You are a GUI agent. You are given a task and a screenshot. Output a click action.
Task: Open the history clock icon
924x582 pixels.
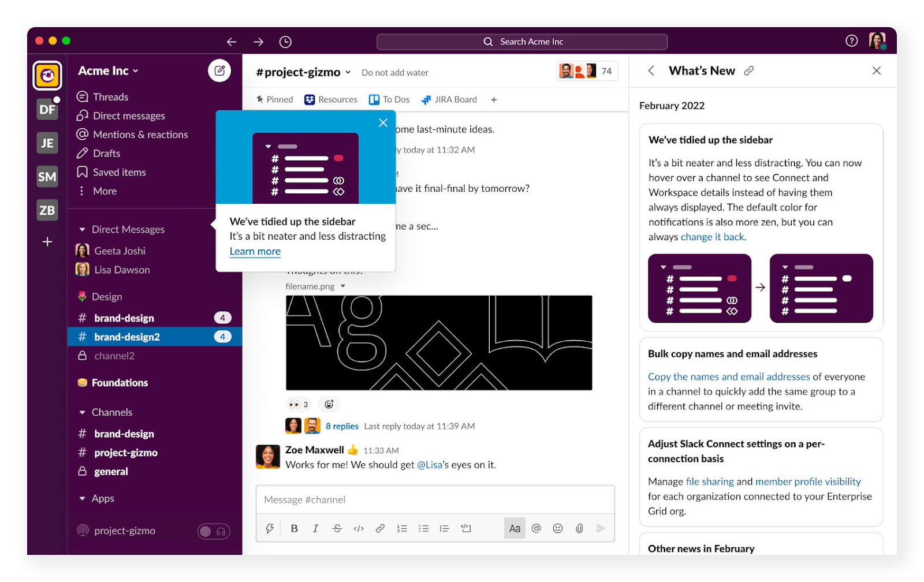[x=285, y=42]
